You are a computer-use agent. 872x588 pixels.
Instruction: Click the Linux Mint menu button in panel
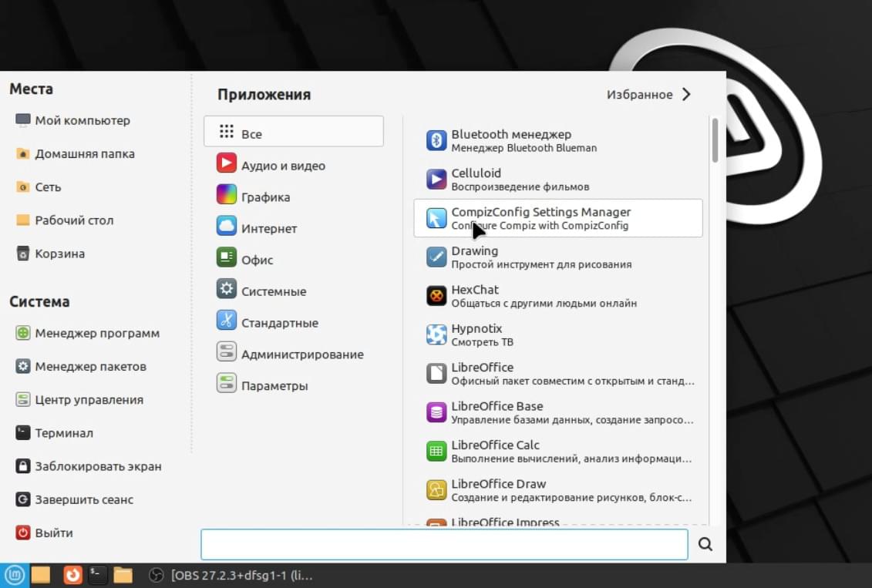[13, 575]
